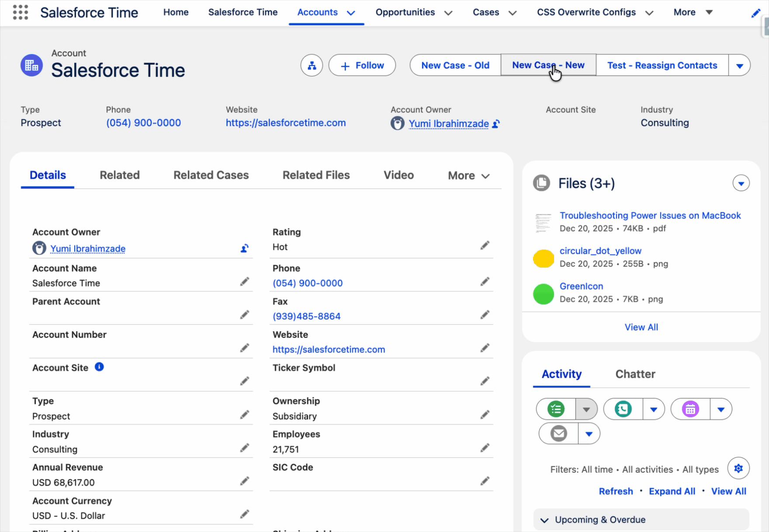Expand the Files panel dropdown arrow
The width and height of the screenshot is (769, 532).
[741, 183]
